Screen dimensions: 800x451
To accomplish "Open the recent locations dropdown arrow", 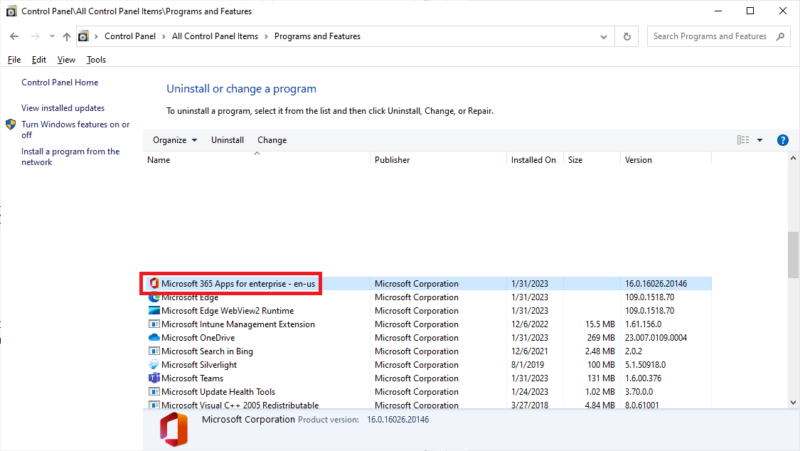I will coord(52,36).
